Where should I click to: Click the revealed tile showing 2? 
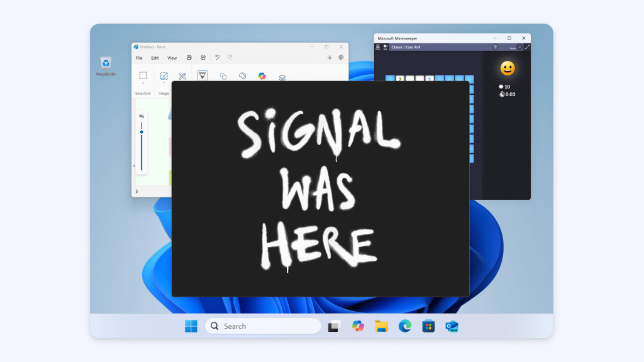coord(399,79)
